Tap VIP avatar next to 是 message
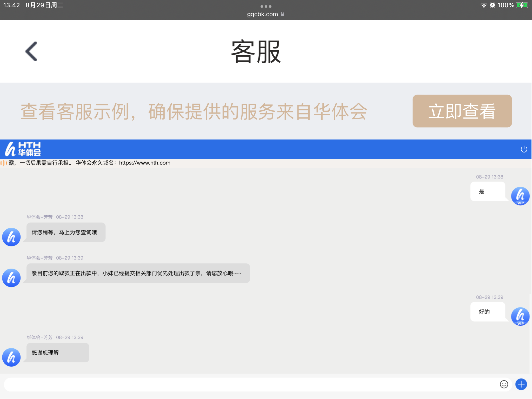 click(520, 196)
